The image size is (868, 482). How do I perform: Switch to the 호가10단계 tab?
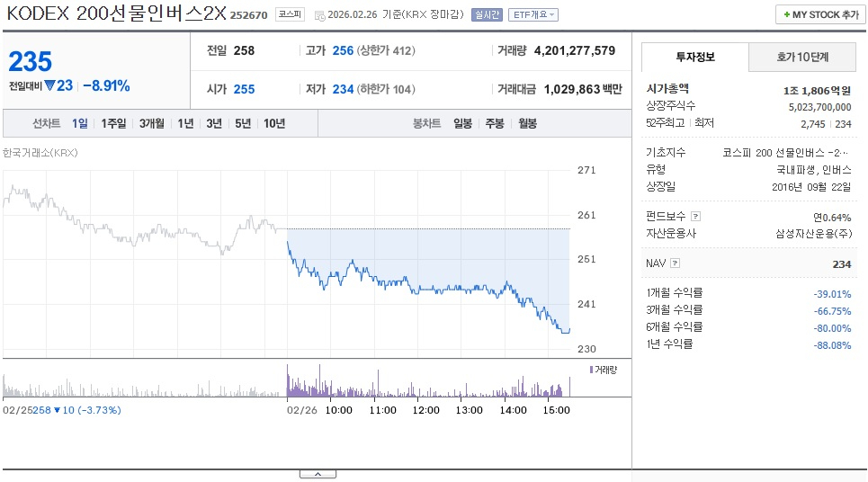[802, 57]
